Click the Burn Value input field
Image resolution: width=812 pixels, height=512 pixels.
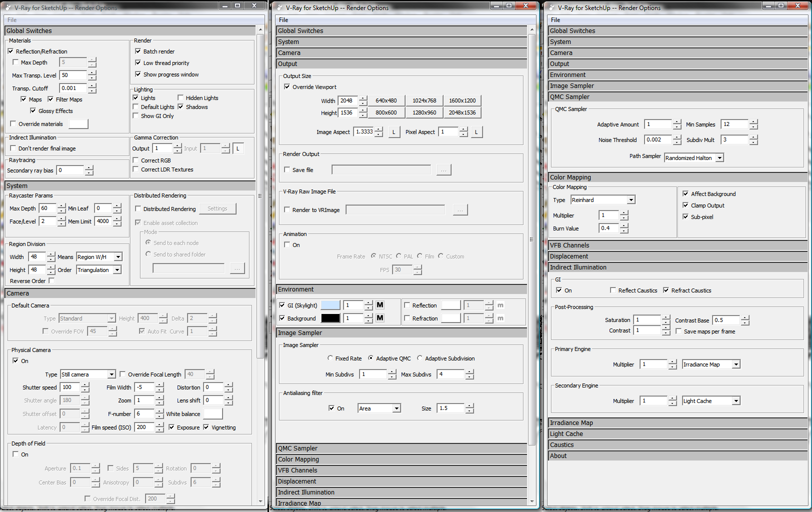pos(609,228)
